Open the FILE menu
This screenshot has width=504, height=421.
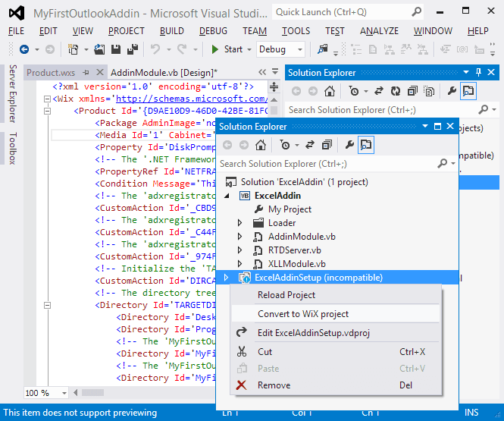point(16,31)
